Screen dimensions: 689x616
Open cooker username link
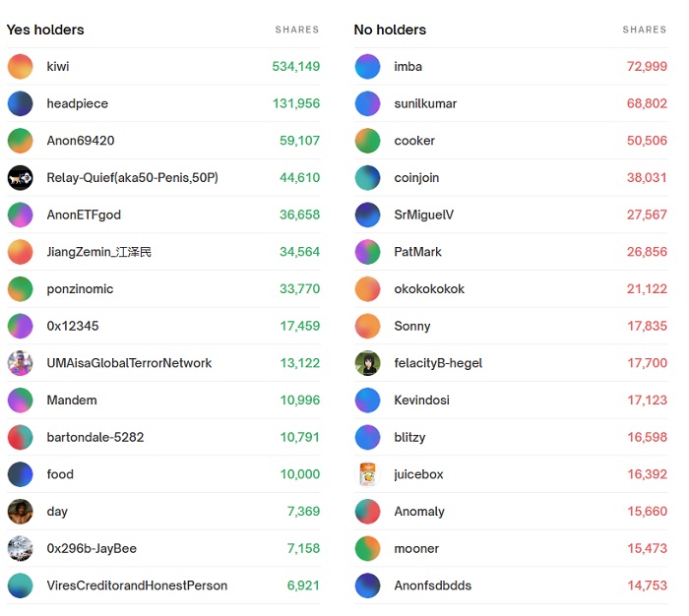coord(414,141)
